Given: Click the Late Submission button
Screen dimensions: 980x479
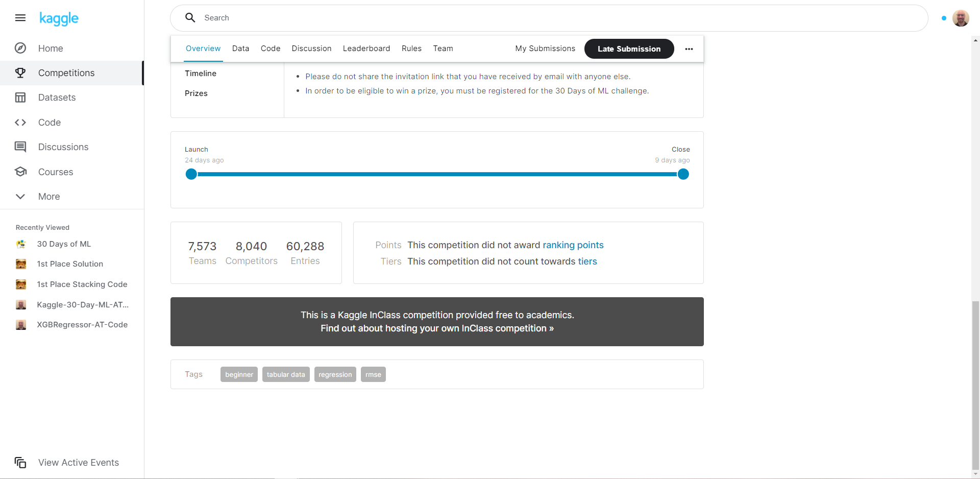Looking at the screenshot, I should click(629, 49).
